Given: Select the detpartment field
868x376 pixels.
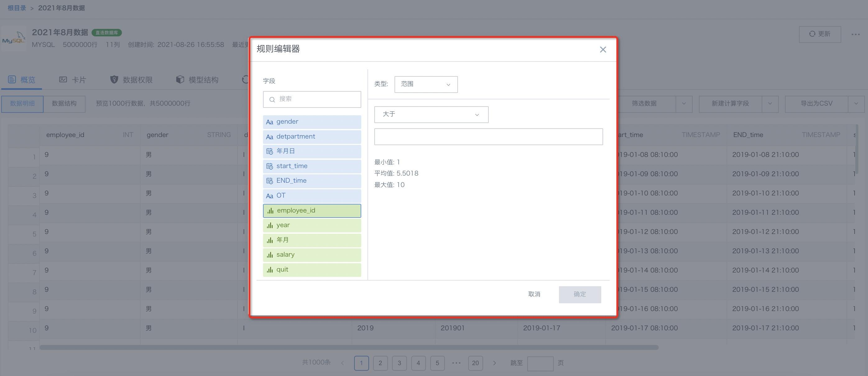Looking at the screenshot, I should [312, 136].
